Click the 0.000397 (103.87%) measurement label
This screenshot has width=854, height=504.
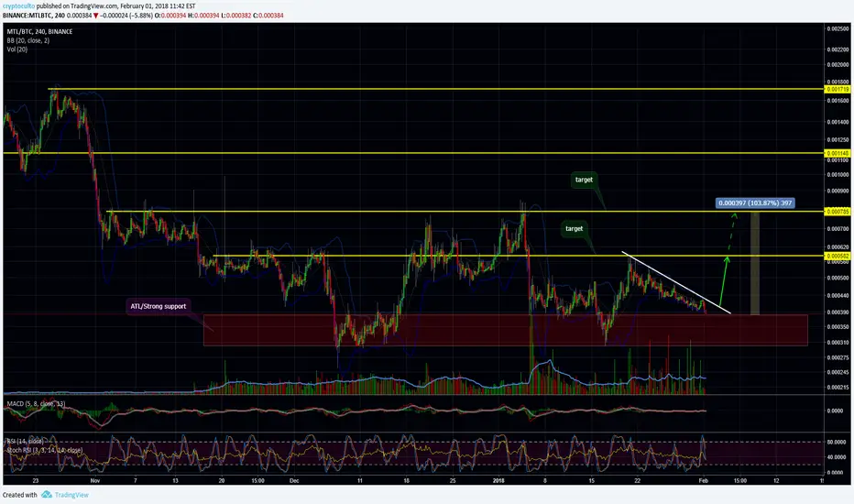click(x=755, y=203)
